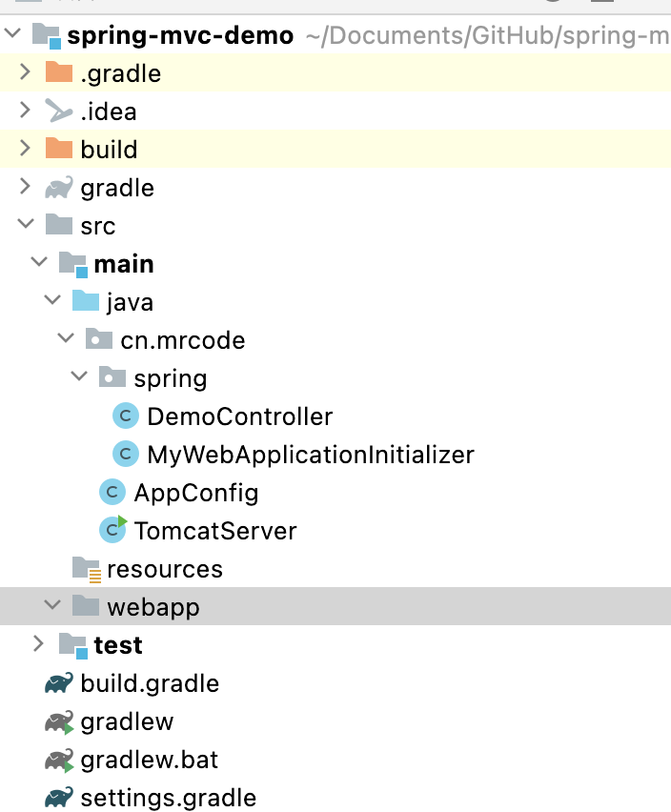Collapse the spring package node
The width and height of the screenshot is (671, 812).
(x=79, y=378)
